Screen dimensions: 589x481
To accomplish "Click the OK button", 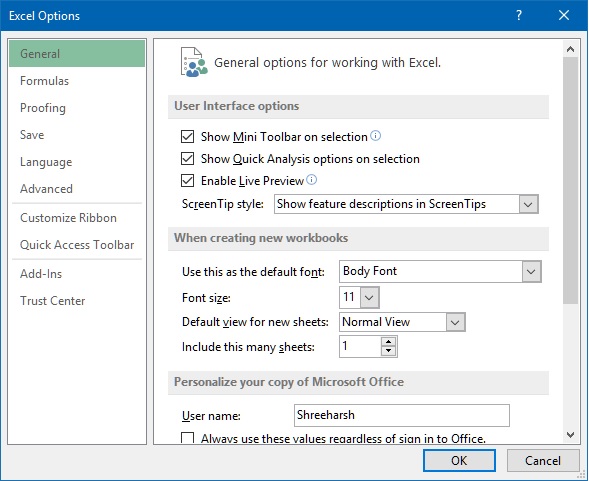I will click(x=459, y=460).
